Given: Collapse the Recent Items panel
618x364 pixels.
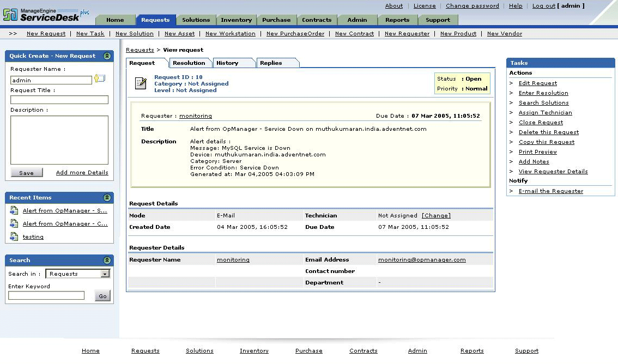Looking at the screenshot, I should coord(107,197).
